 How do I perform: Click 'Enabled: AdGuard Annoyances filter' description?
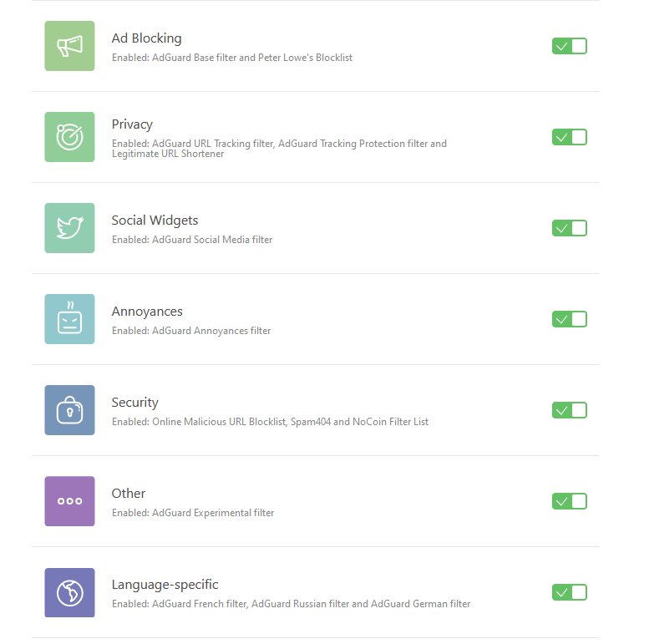[191, 331]
